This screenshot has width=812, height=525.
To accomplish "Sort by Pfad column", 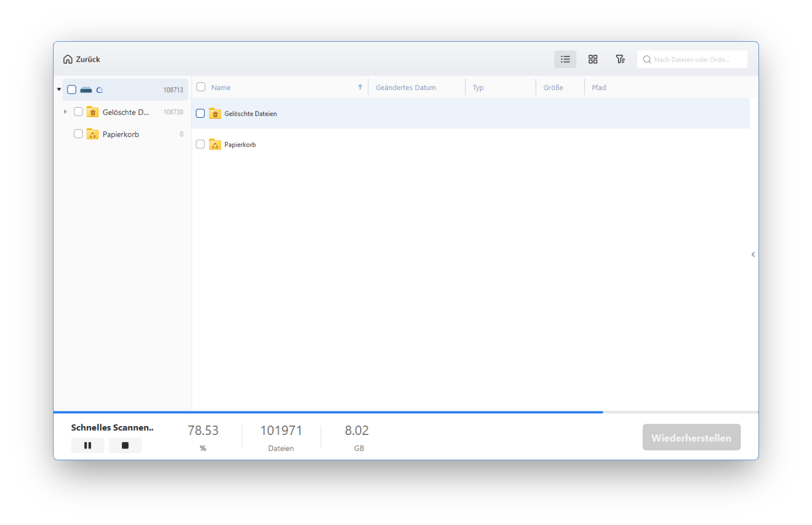I will coord(599,88).
